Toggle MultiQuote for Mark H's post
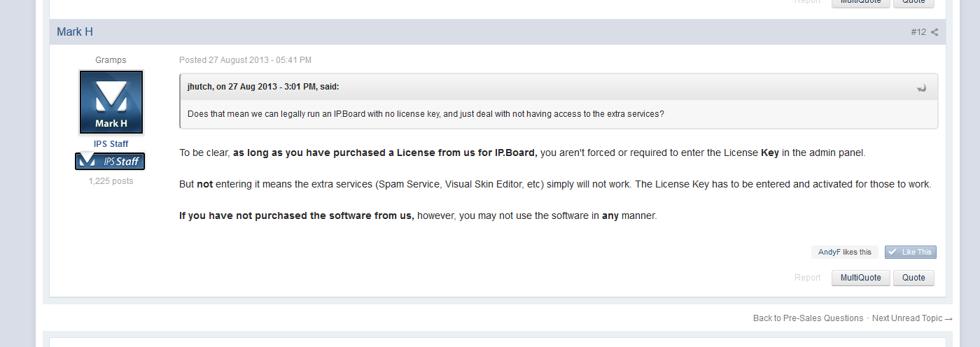This screenshot has width=980, height=347. pyautogui.click(x=860, y=278)
